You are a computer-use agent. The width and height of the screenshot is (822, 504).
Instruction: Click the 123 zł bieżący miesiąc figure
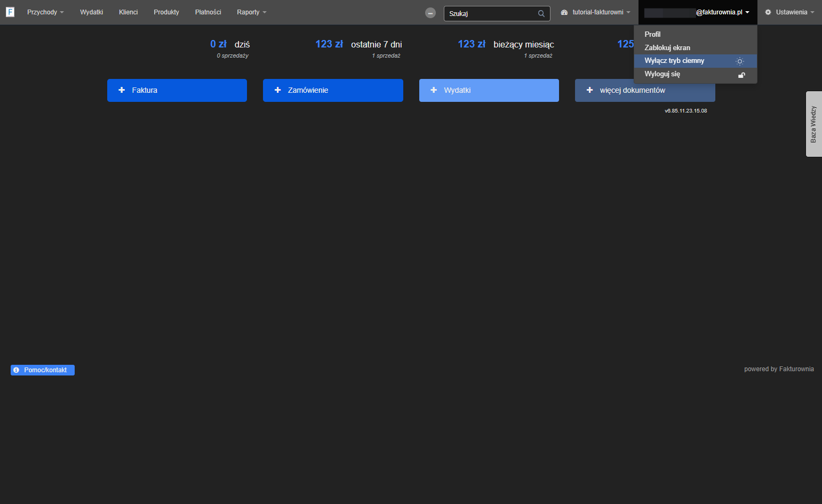[506, 44]
